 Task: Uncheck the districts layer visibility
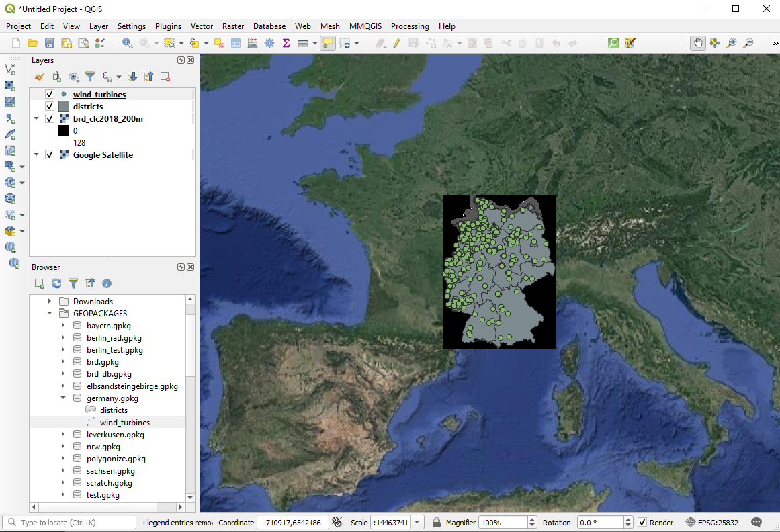[x=50, y=106]
